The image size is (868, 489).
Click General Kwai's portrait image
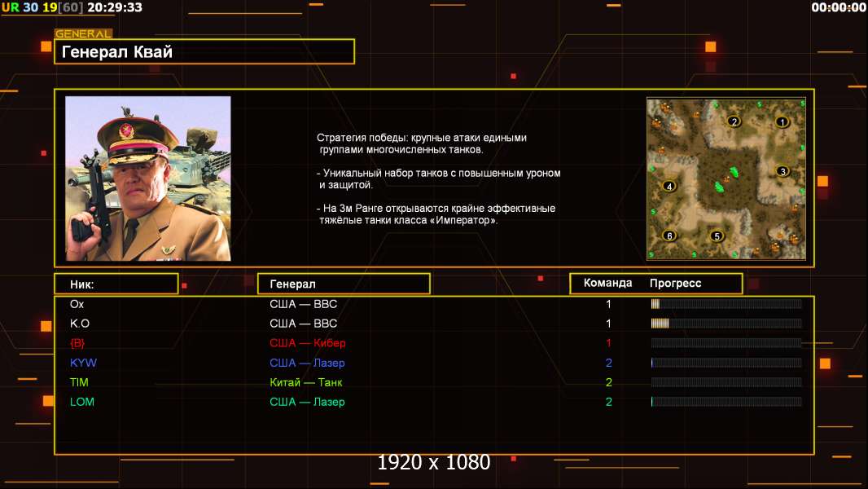click(148, 178)
